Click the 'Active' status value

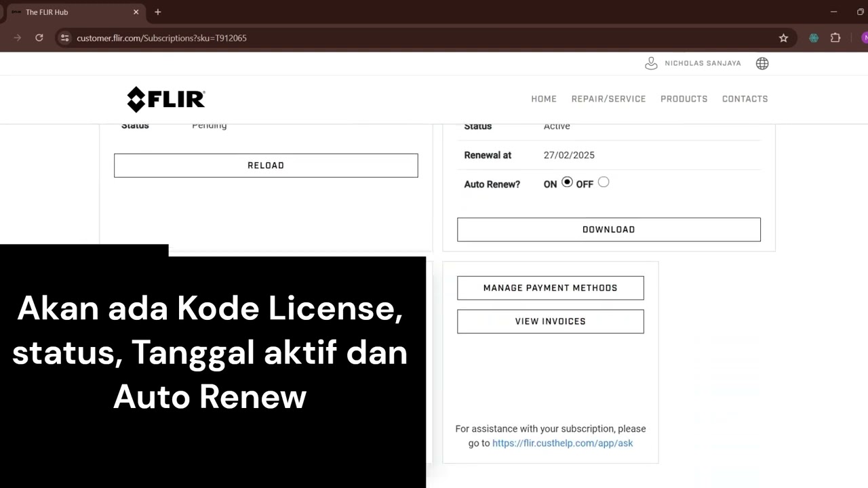tap(557, 126)
